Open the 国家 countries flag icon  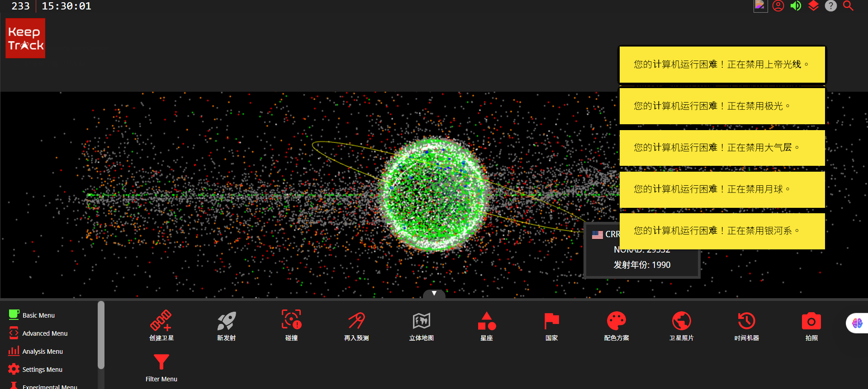[551, 325]
